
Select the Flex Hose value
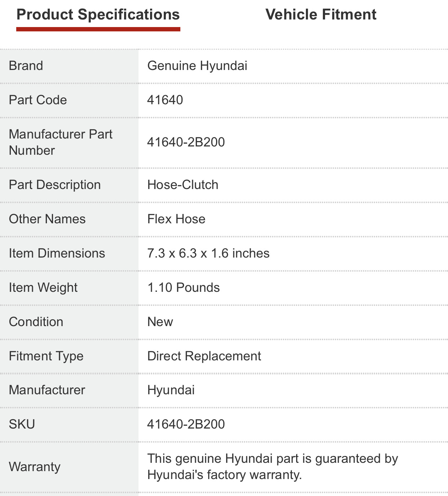(x=176, y=219)
